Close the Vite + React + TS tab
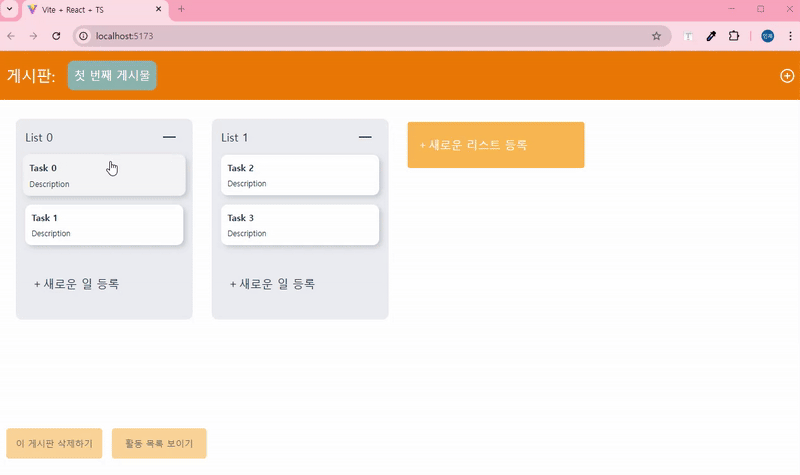The width and height of the screenshot is (800, 475). (158, 9)
